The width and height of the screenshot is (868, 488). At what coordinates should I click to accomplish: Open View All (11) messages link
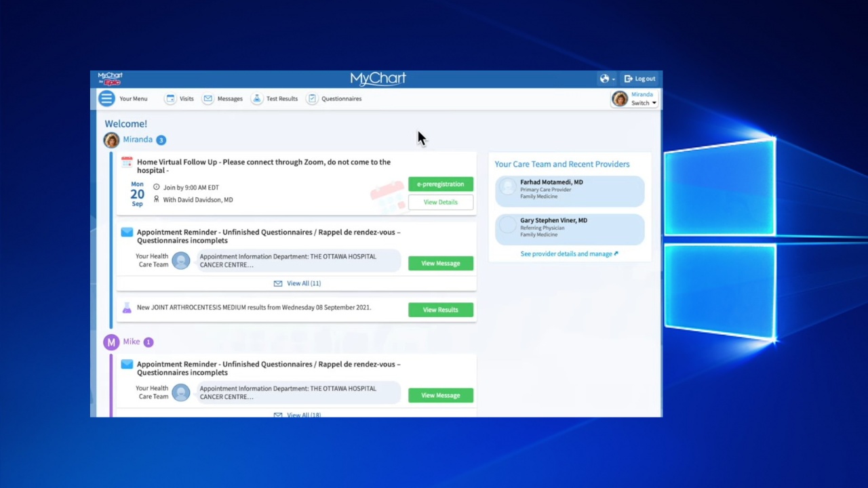297,283
